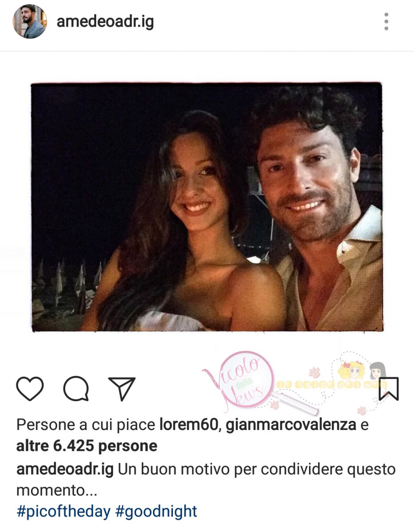The width and height of the screenshot is (414, 532).
Task: Open comments via the speech bubble icon
Action: coord(76,389)
